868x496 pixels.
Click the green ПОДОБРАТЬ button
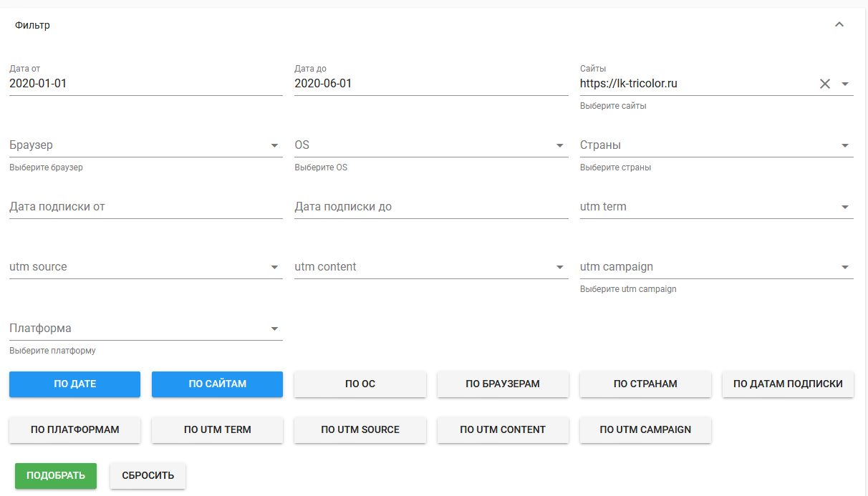pyautogui.click(x=56, y=475)
